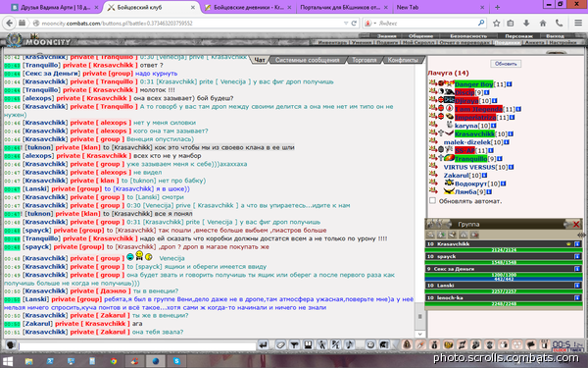
Task: Click the info icon beside Danger Boy
Action: pyautogui.click(x=509, y=84)
